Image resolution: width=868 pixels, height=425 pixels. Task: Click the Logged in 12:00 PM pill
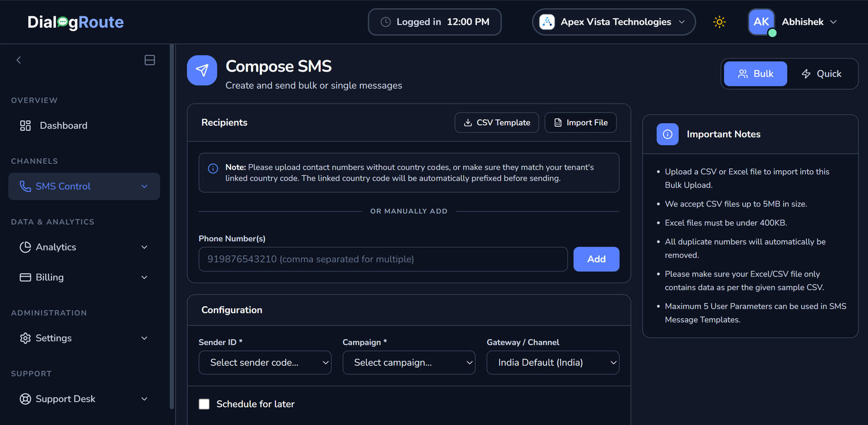pyautogui.click(x=435, y=22)
